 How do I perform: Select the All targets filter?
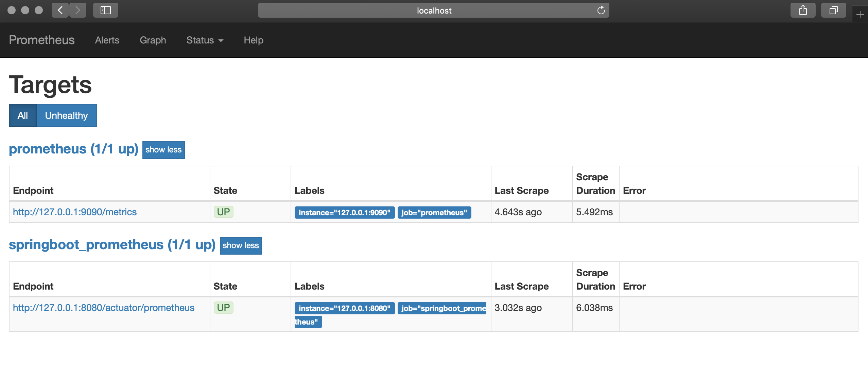[23, 115]
